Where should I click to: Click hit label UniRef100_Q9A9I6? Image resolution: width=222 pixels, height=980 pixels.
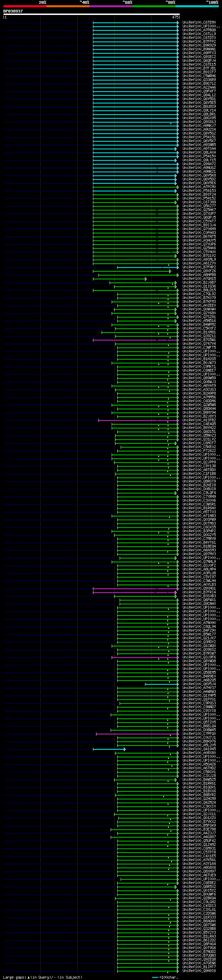click(x=199, y=971)
